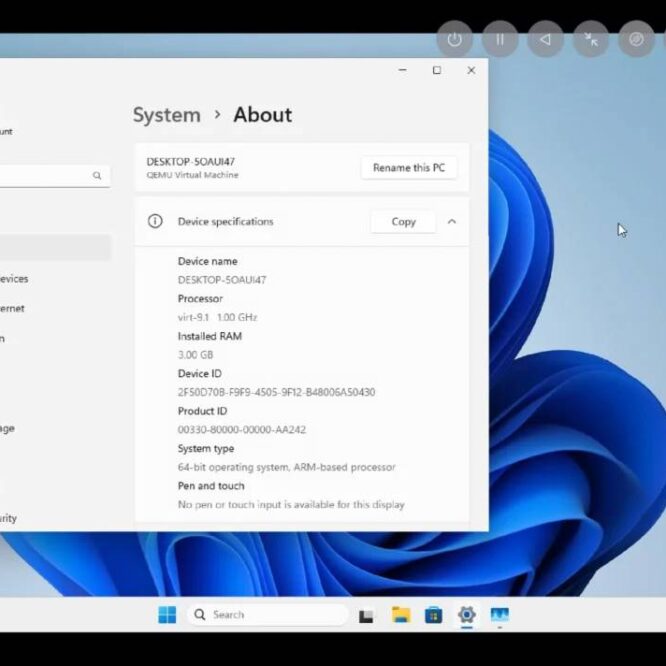Select the Device ID value text
This screenshot has width=666, height=666.
click(277, 392)
